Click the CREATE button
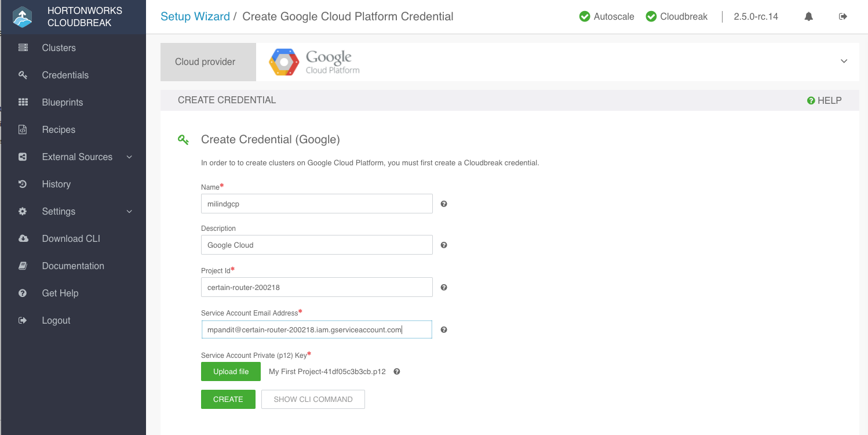 click(x=228, y=399)
